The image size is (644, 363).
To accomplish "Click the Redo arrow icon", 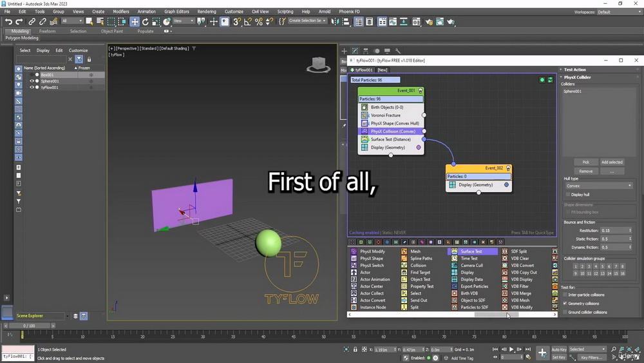I will [19, 21].
